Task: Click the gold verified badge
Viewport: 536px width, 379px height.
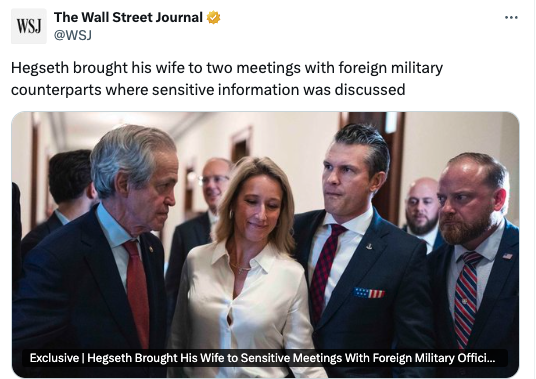Action: pyautogui.click(x=213, y=17)
